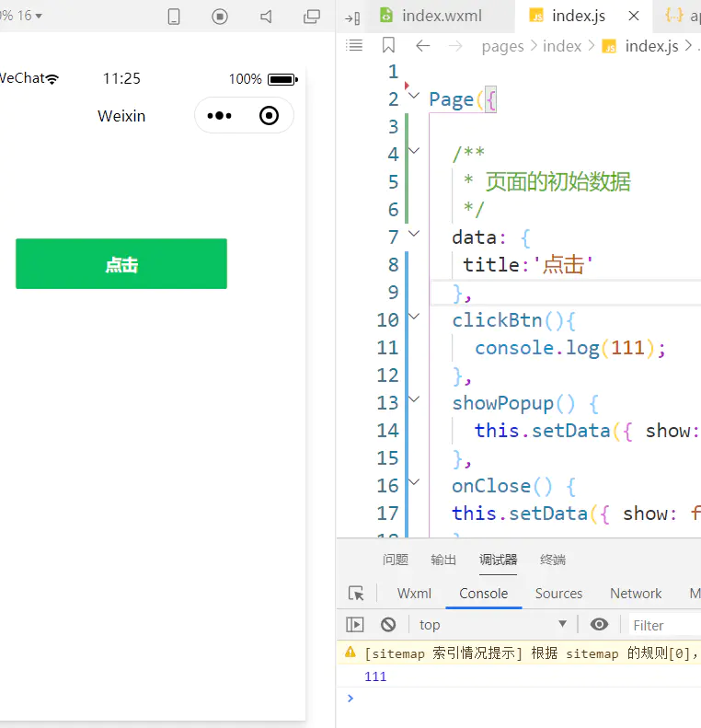Fold the onClose function at line 16

414,481
